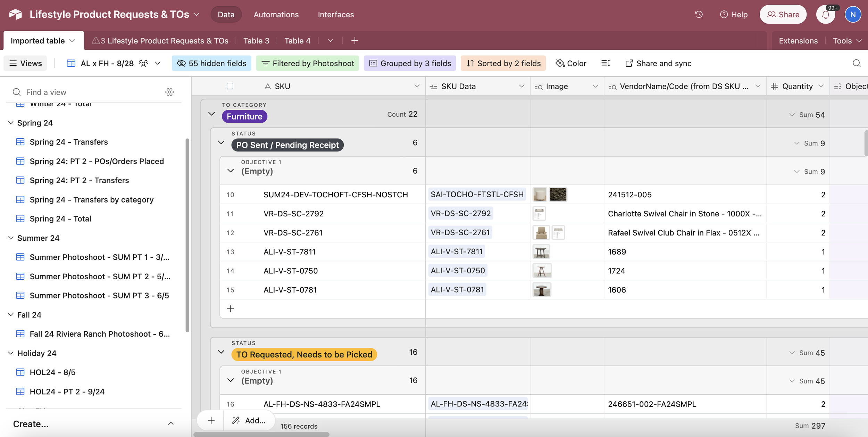The height and width of the screenshot is (437, 868).
Task: Toggle the Views sidebar button
Action: [25, 63]
